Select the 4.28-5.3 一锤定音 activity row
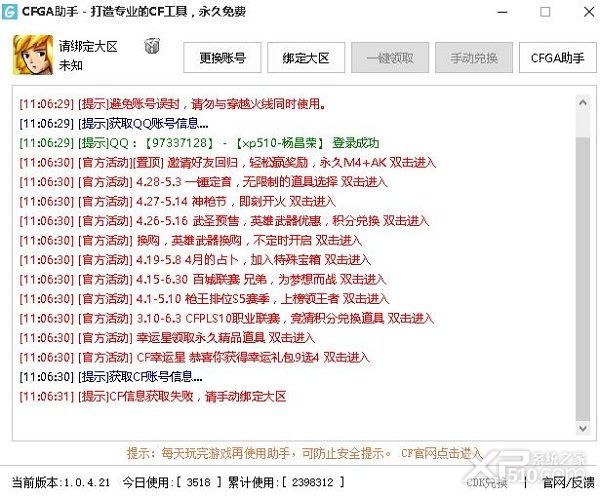 (x=203, y=182)
